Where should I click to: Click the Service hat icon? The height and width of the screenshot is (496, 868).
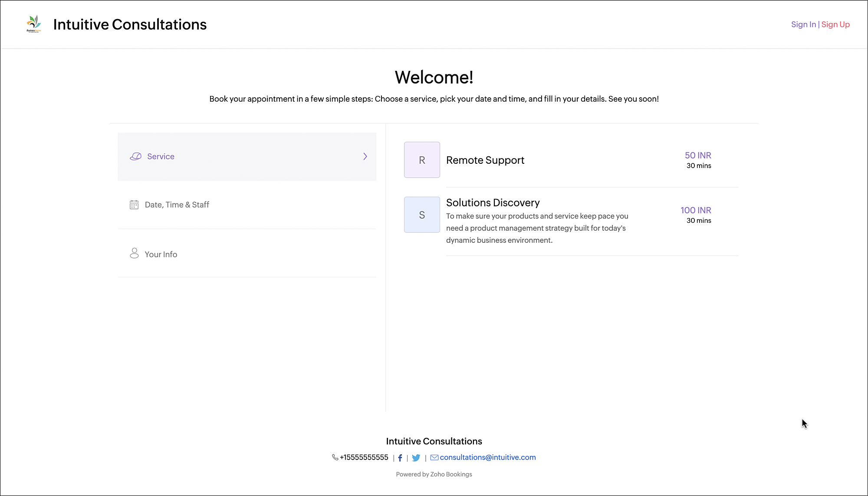point(135,156)
